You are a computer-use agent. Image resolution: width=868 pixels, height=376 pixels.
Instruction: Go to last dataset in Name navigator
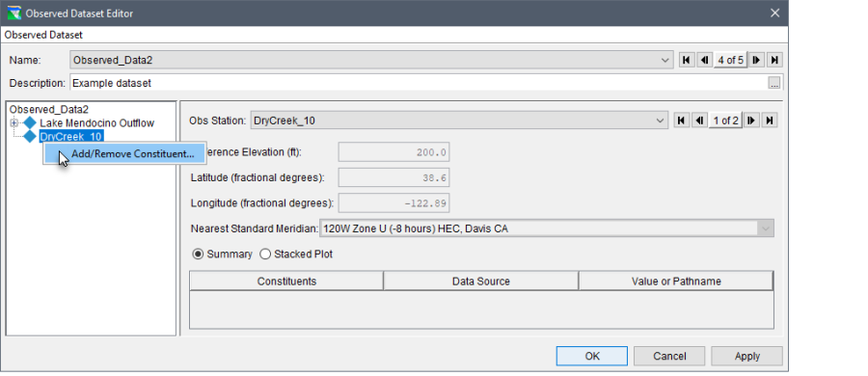(x=774, y=60)
